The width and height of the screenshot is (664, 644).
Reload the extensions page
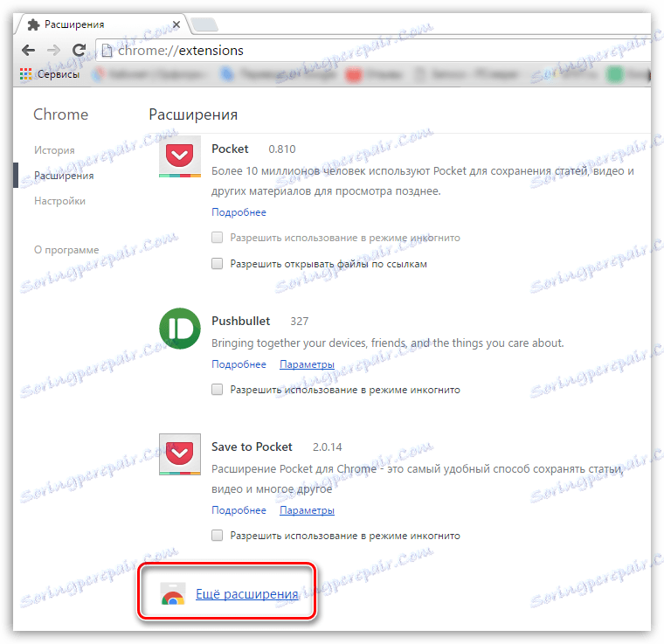[x=79, y=50]
